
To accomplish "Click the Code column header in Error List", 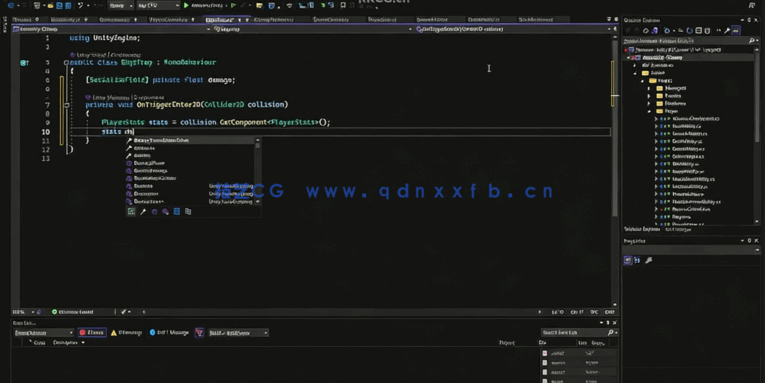I will tap(39, 343).
